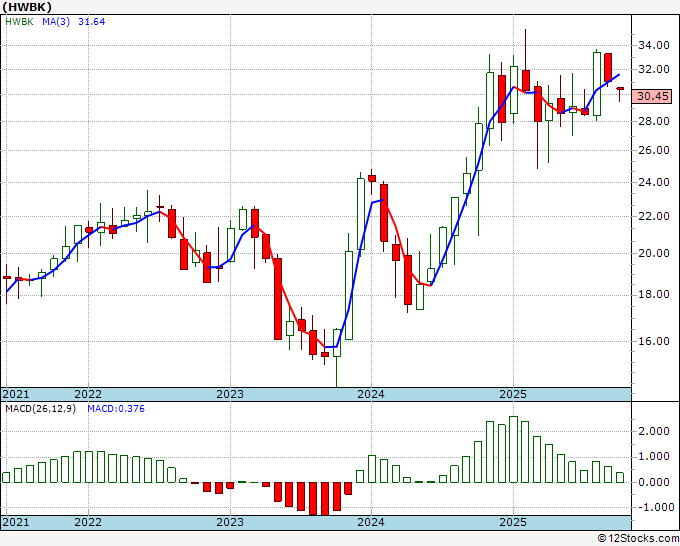This screenshot has width=680, height=546.
Task: Click the 22.00 price axis label
Action: [653, 216]
